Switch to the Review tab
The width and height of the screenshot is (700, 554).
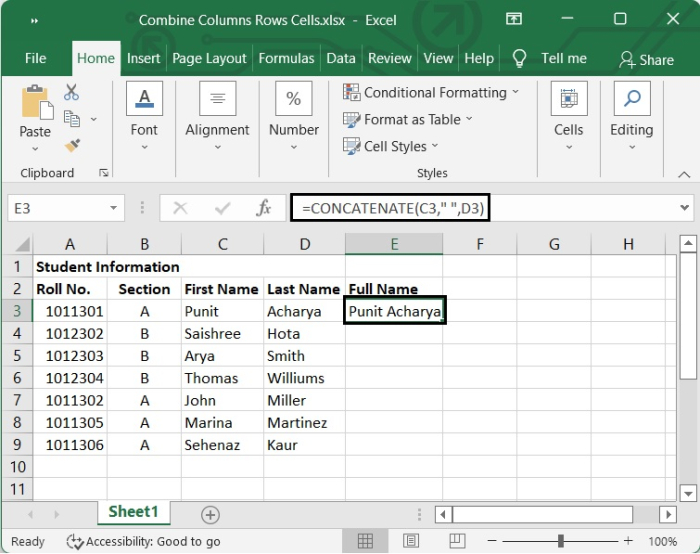[390, 58]
